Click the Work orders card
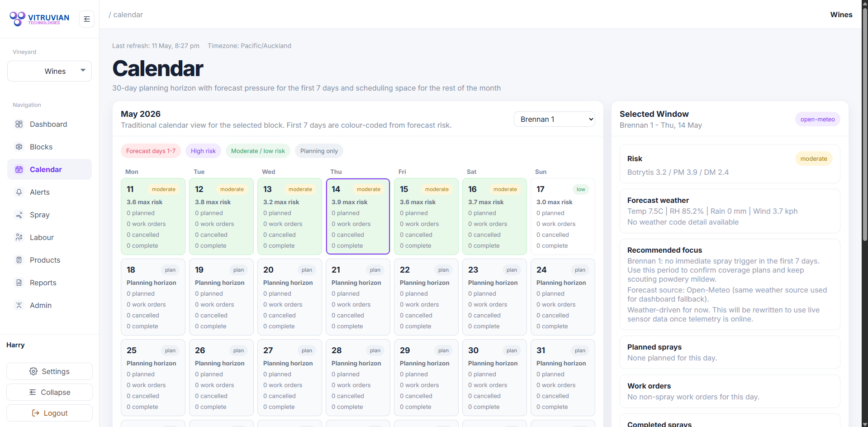Image resolution: width=868 pixels, height=427 pixels. click(x=730, y=391)
